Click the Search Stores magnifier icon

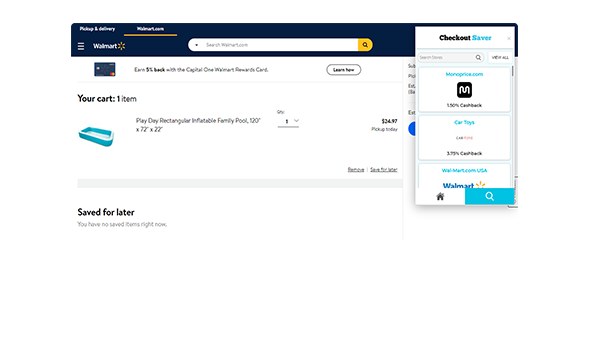pyautogui.click(x=478, y=58)
